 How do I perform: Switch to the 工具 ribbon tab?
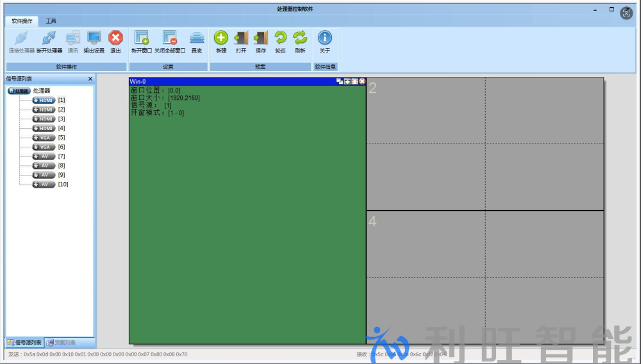click(x=51, y=21)
